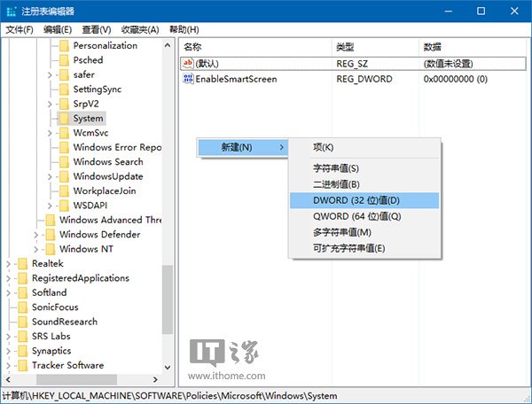
Task: Click the WindowsUpdate folder icon
Action: [64, 176]
